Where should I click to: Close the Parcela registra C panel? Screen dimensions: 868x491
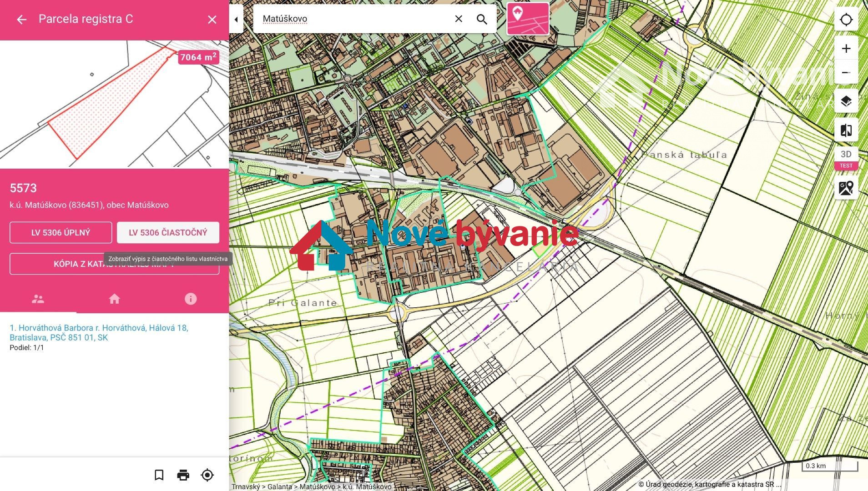click(212, 20)
